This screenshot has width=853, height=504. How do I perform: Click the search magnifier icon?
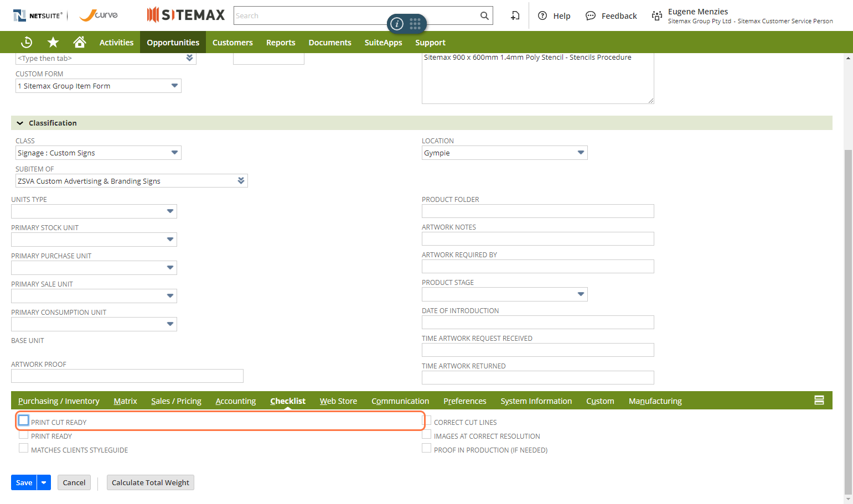(x=484, y=15)
